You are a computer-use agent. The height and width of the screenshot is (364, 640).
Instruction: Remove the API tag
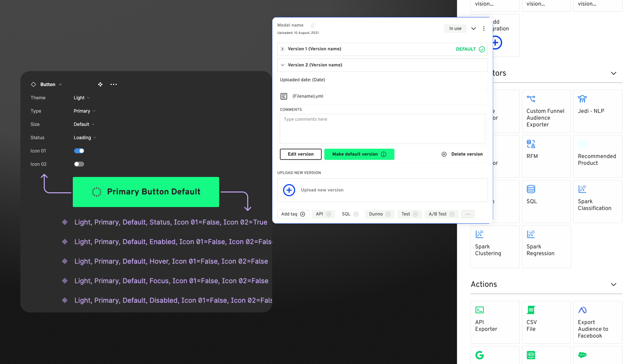329,214
